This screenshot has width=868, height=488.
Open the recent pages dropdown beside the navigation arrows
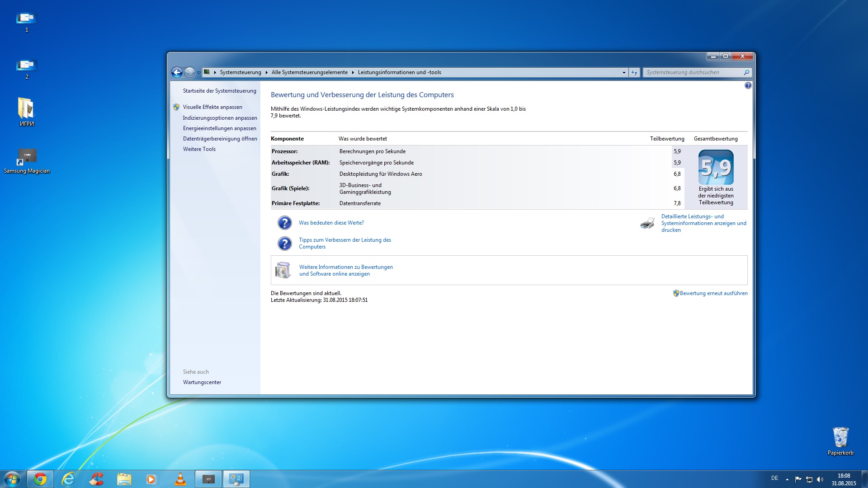pyautogui.click(x=198, y=72)
